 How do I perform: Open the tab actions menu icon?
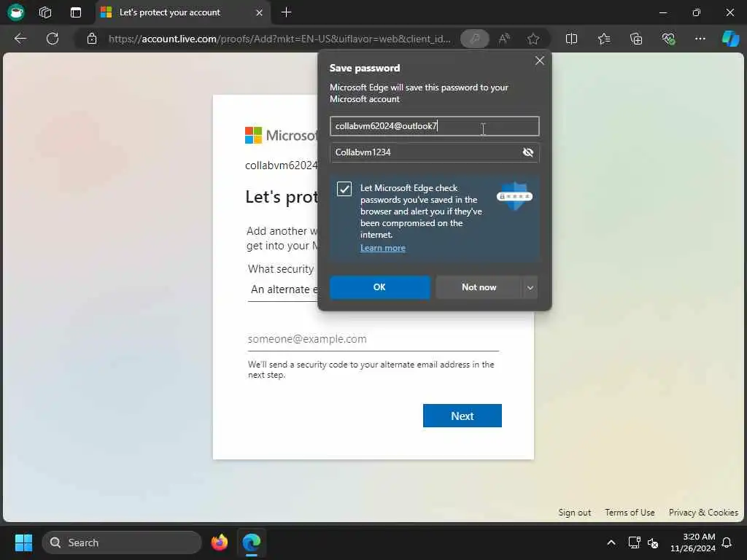76,12
